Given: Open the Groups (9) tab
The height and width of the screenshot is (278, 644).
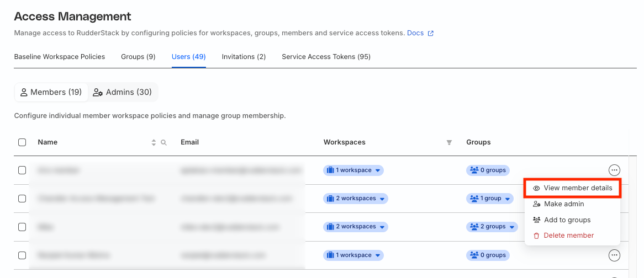Looking at the screenshot, I should point(138,57).
